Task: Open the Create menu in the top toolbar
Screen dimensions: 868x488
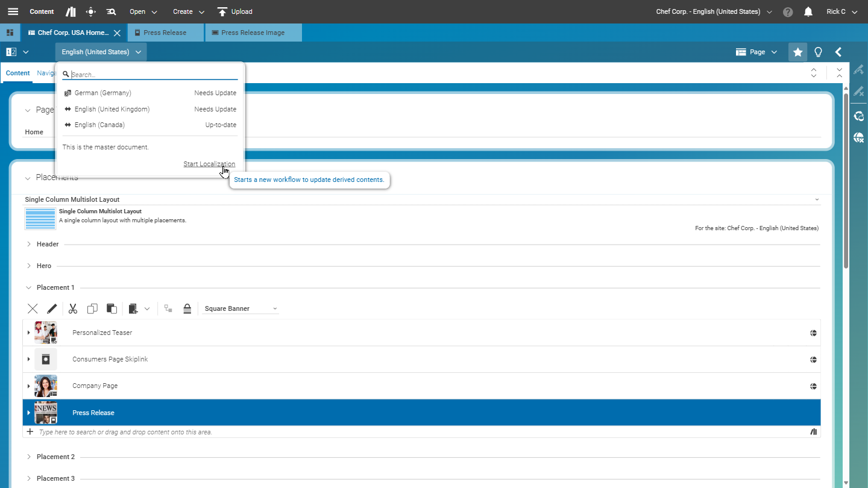Action: pos(187,11)
